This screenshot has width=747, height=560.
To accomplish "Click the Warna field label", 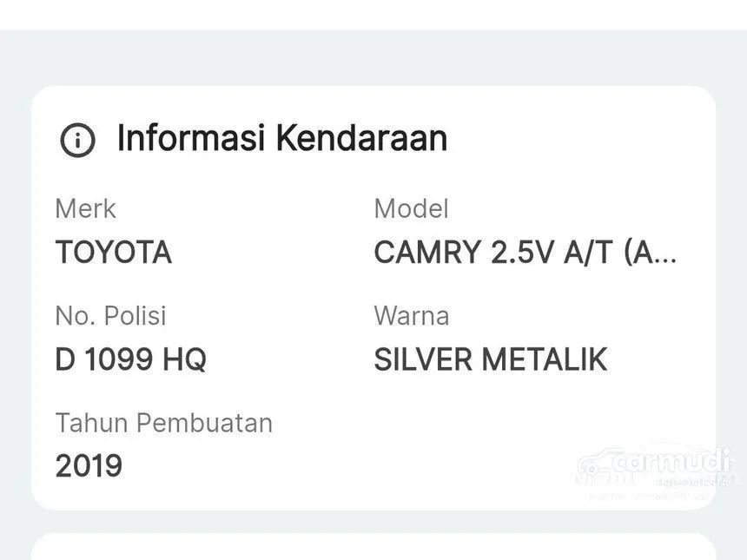I will (411, 315).
